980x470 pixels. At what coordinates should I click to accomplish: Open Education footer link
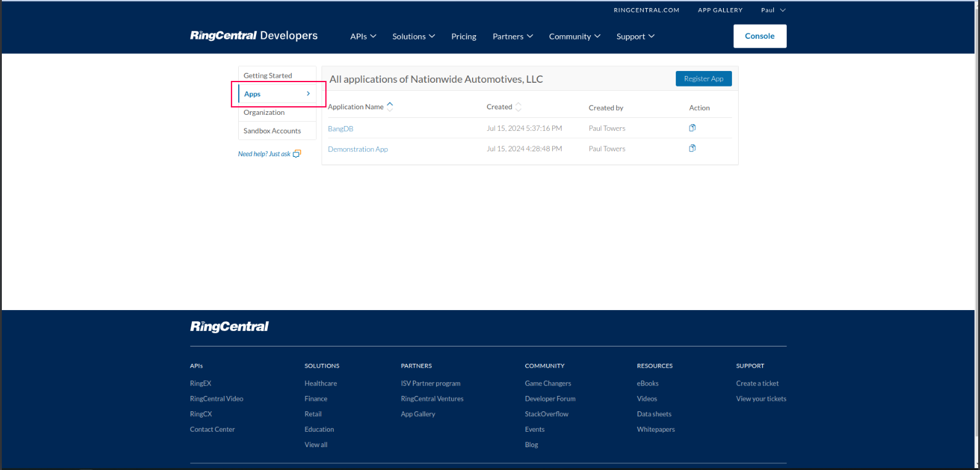point(319,430)
